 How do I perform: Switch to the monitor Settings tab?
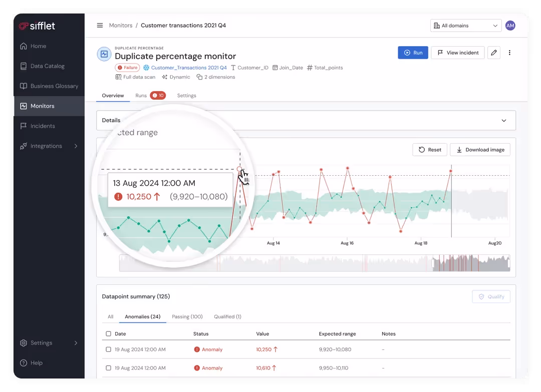(187, 96)
